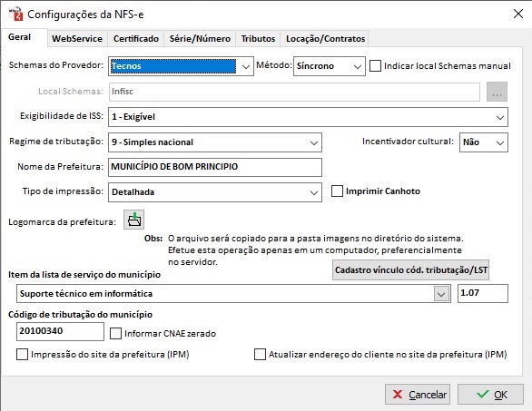Open the Certificado tab

(x=136, y=39)
